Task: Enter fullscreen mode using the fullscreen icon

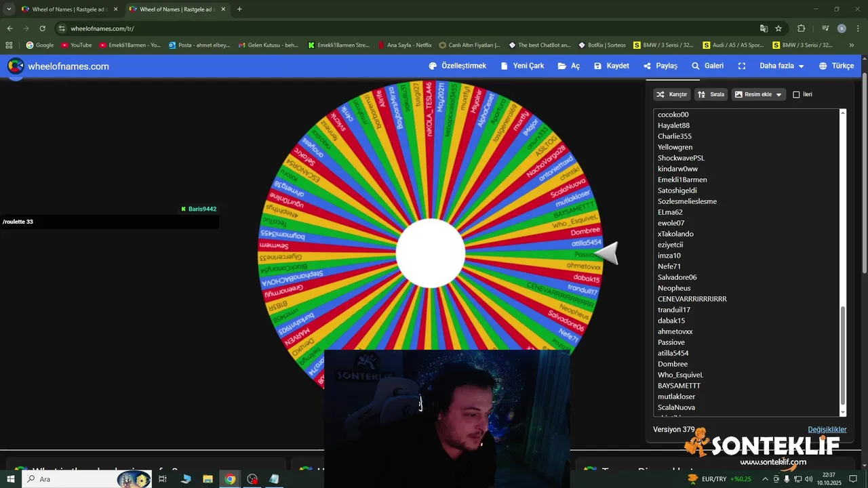Action: pyautogui.click(x=742, y=66)
